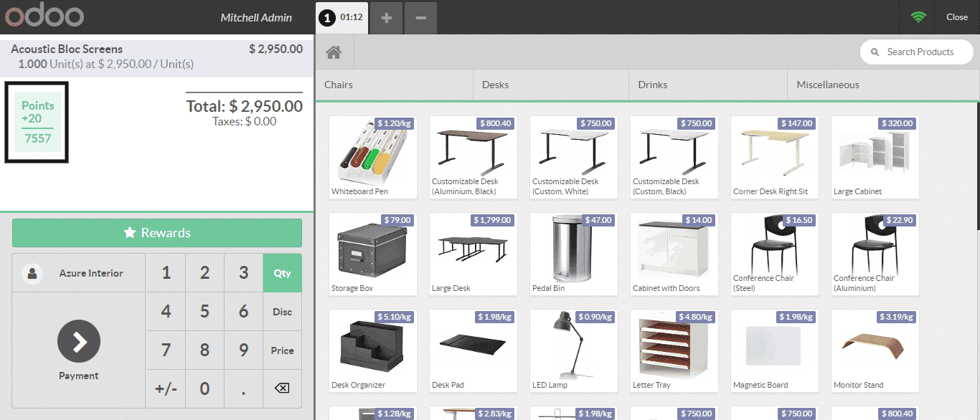Activate the Qty mode button

282,273
